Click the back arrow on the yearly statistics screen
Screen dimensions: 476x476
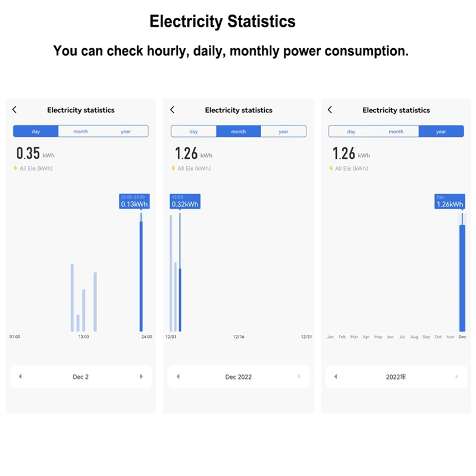coord(330,109)
